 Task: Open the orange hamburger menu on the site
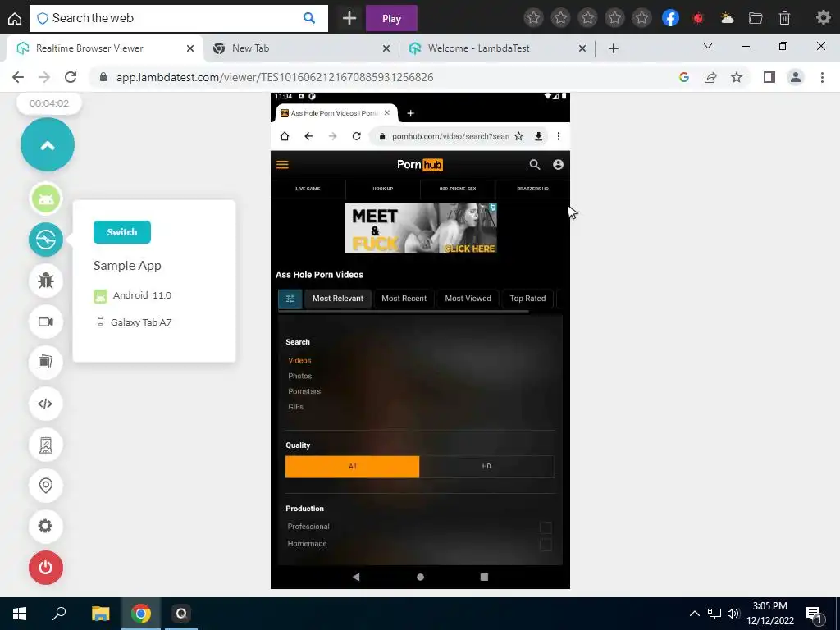pyautogui.click(x=282, y=165)
